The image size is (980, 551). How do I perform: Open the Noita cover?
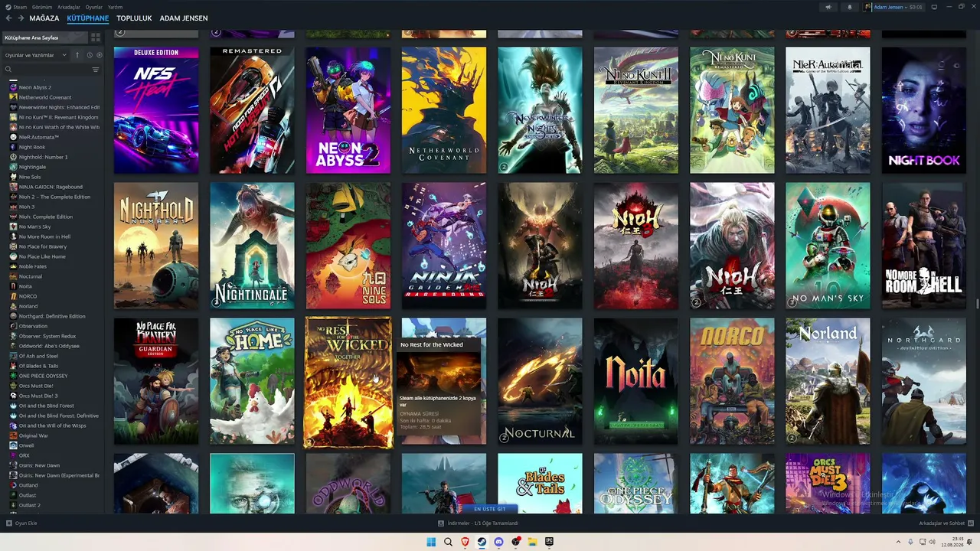point(635,381)
